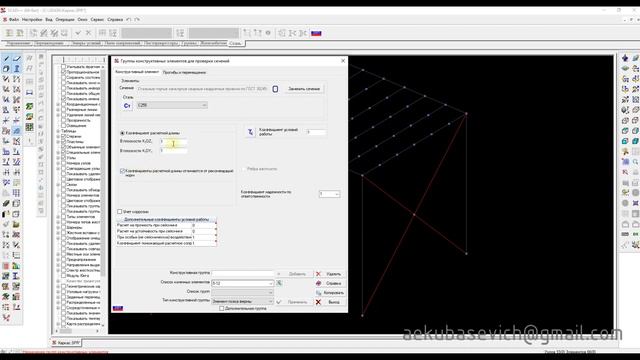The width and height of the screenshot is (640, 360).
Task: Click the flag icon at the dialog's bottom left
Action: (118, 308)
